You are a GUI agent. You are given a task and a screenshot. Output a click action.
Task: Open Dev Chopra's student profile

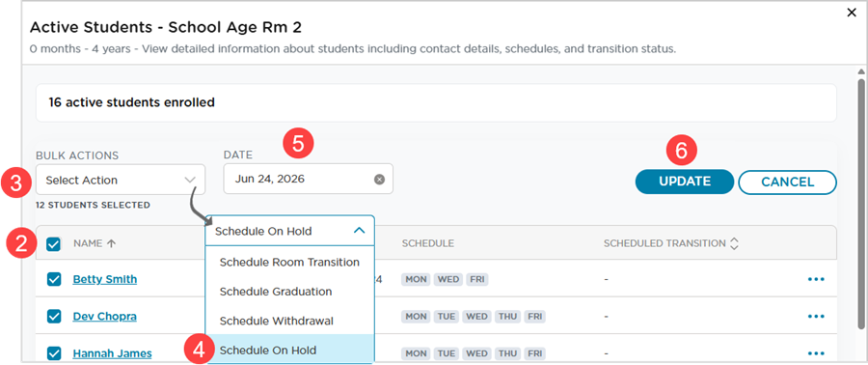104,317
